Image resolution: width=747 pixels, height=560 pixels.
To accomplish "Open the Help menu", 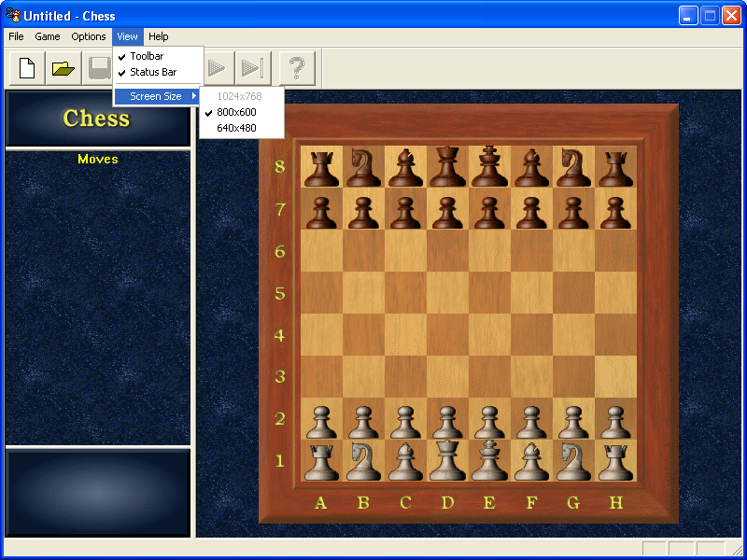I will (158, 36).
